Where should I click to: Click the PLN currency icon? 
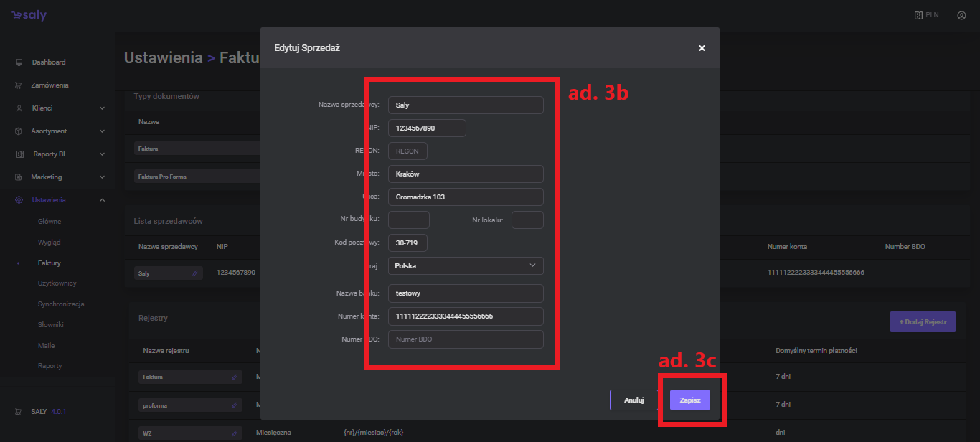point(918,15)
